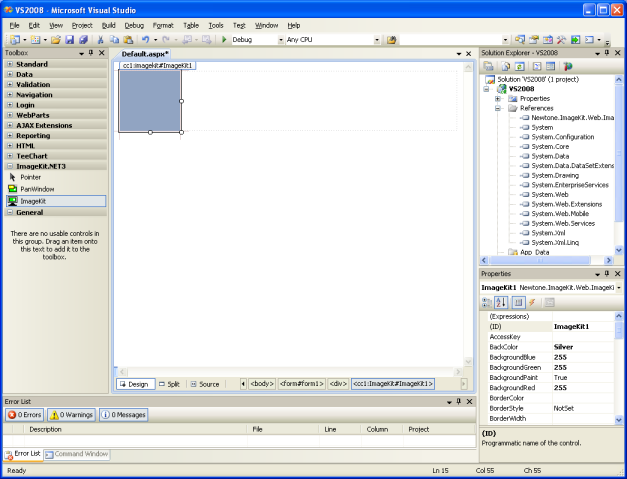Click Solution Explorer Properties icon
Image resolution: width=627 pixels, height=479 pixels.
pos(488,66)
